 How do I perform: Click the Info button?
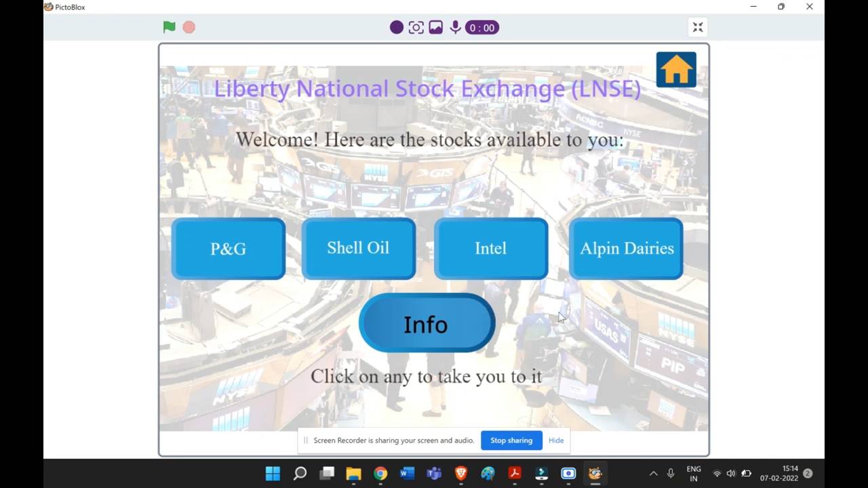point(427,323)
